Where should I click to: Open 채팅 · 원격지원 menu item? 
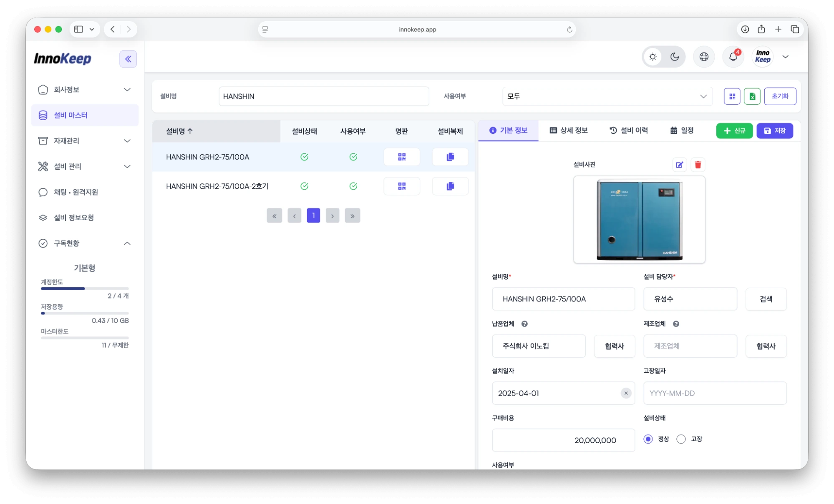pos(85,192)
